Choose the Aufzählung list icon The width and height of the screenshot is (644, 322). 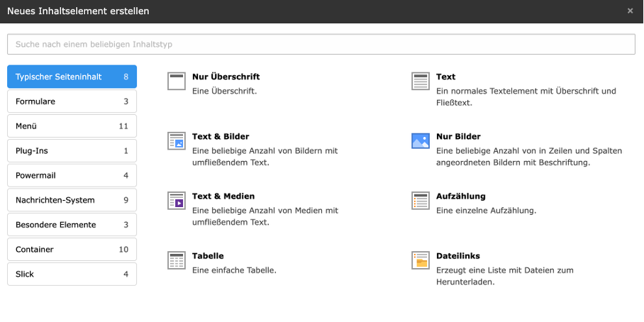(x=421, y=201)
